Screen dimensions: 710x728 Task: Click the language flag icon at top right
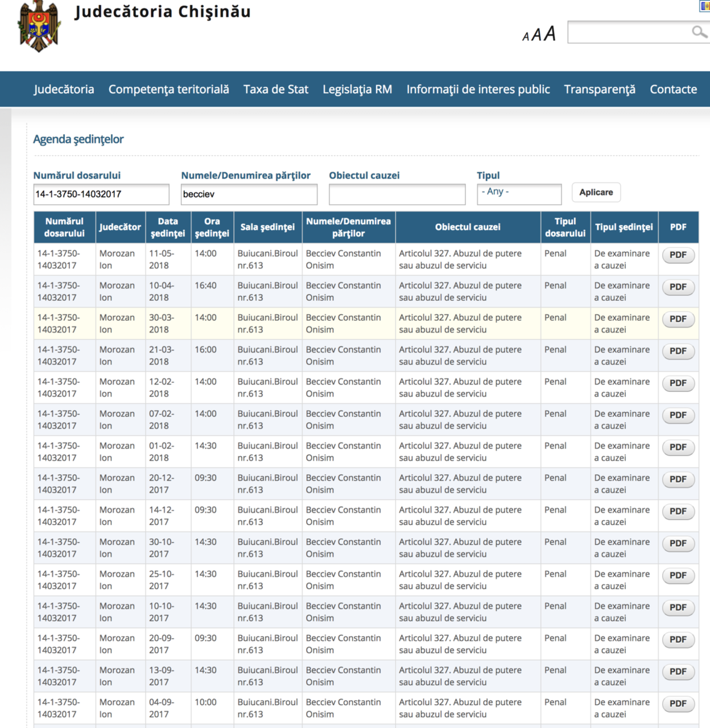[704, 6]
